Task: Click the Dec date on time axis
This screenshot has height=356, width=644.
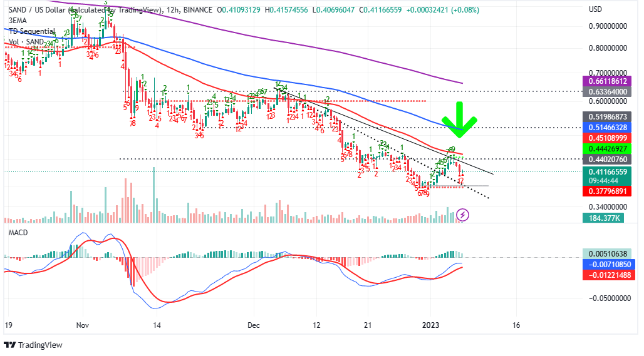Action: 254,325
